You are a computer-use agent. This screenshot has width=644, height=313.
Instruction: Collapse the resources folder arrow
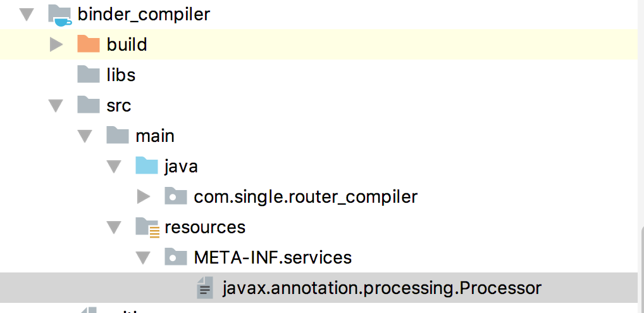(x=115, y=227)
